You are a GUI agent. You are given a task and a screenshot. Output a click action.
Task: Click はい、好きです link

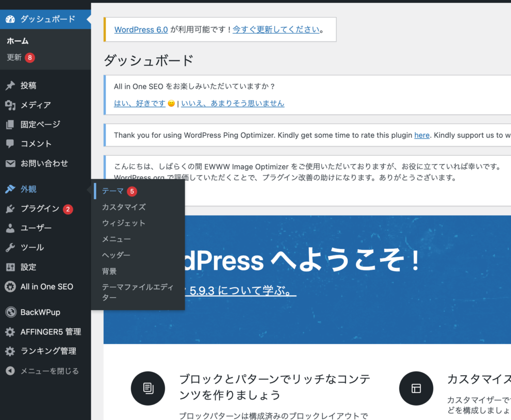pyautogui.click(x=140, y=103)
